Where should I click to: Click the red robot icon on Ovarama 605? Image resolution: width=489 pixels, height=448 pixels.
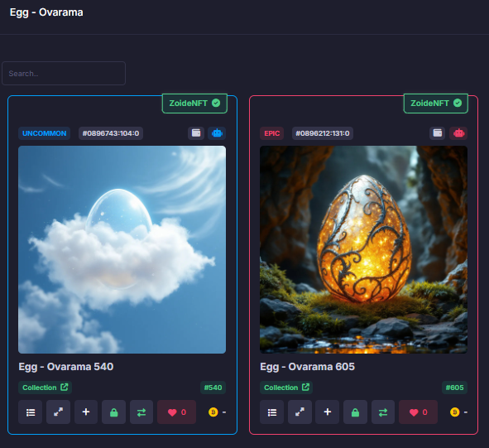(x=458, y=133)
